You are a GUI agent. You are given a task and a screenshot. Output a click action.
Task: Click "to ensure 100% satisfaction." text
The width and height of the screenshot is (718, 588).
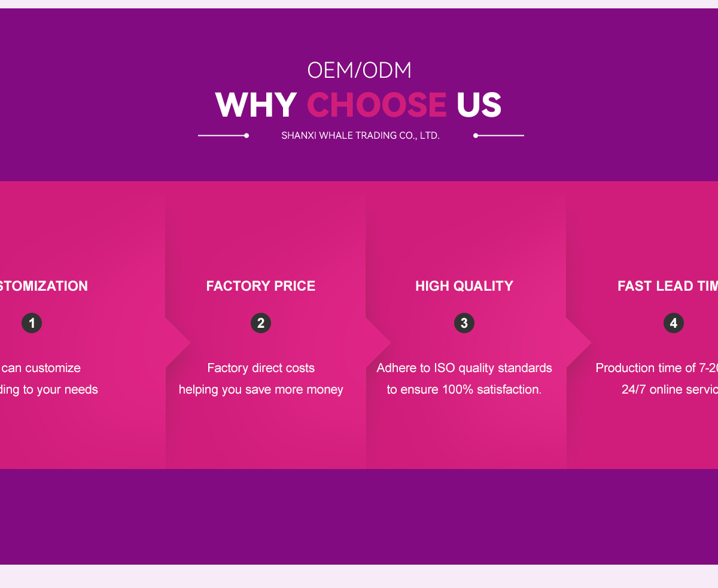pyautogui.click(x=464, y=389)
